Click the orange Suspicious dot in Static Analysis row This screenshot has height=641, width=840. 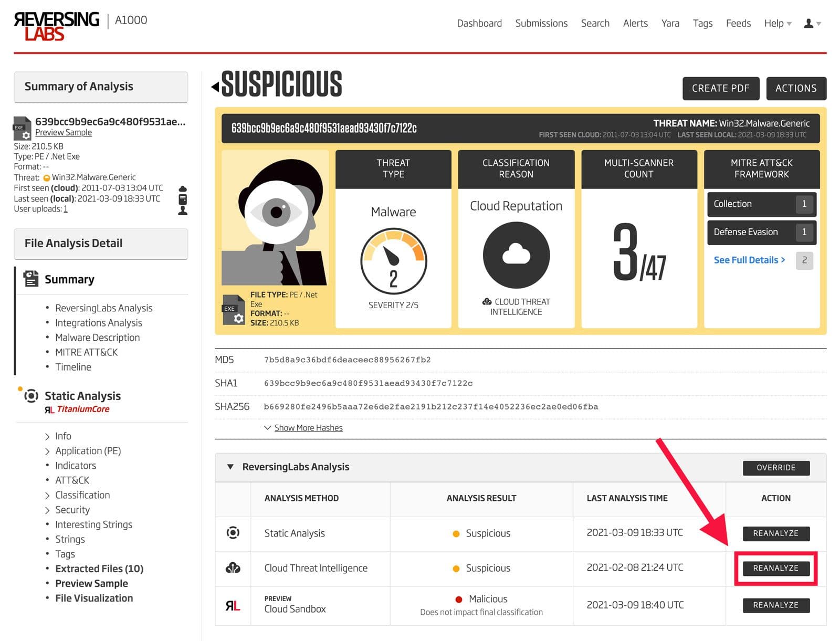point(456,534)
